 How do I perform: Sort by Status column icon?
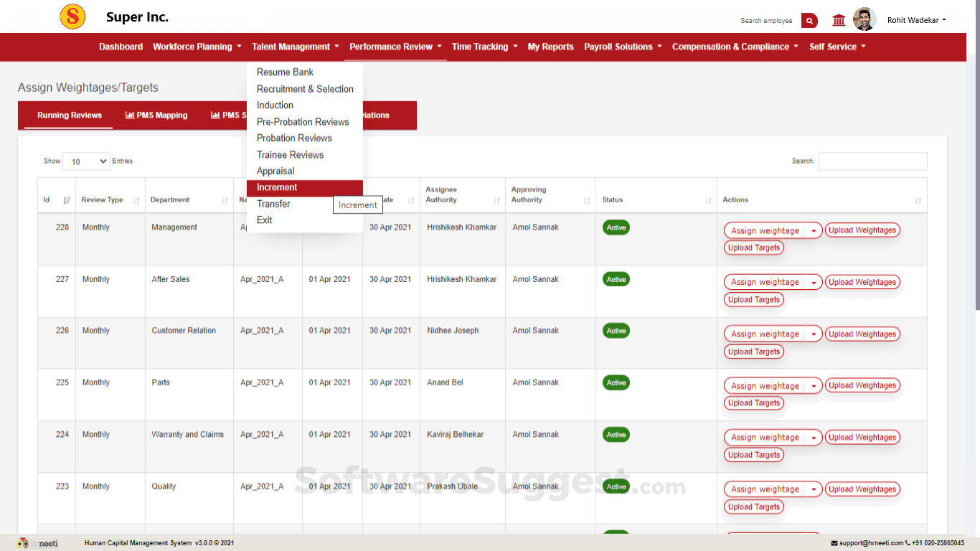(x=708, y=201)
